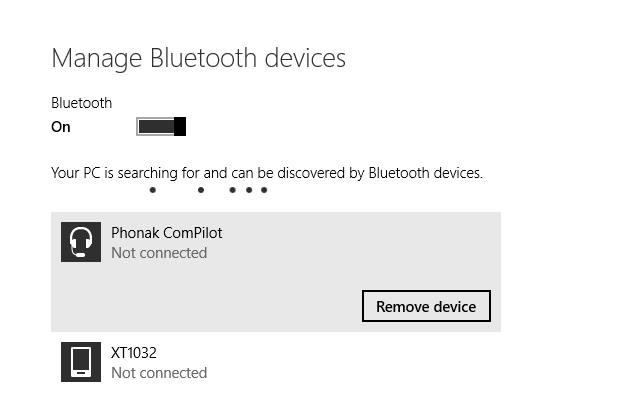Viewport: 621px width, 410px height.
Task: Click the middle dot of the searching indicator
Action: point(232,190)
